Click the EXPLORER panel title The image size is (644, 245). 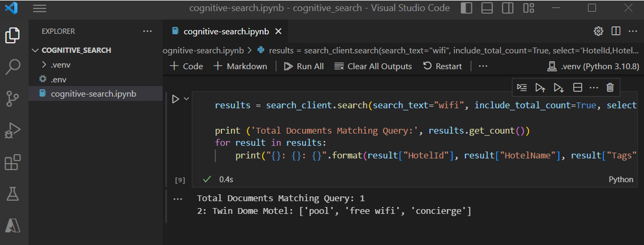point(58,32)
